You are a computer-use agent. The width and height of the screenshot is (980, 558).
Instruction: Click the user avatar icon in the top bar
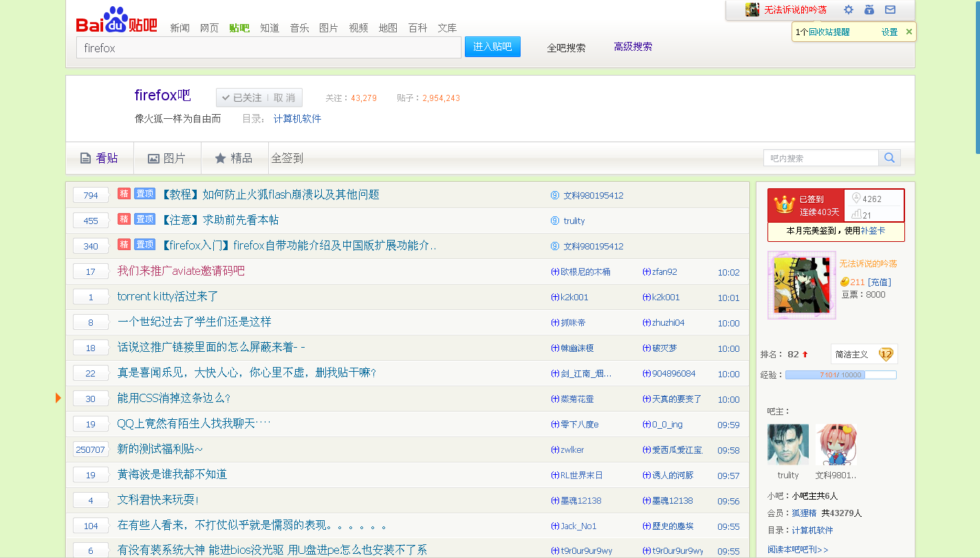752,10
